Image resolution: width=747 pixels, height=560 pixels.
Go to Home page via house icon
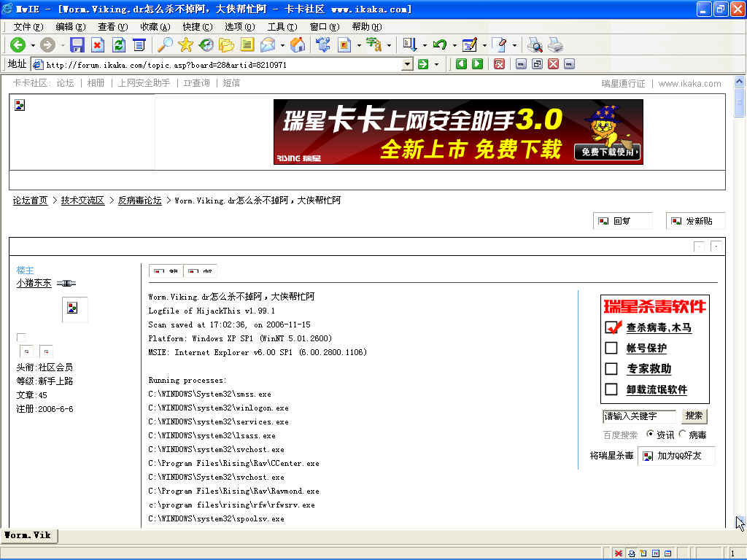tap(298, 45)
